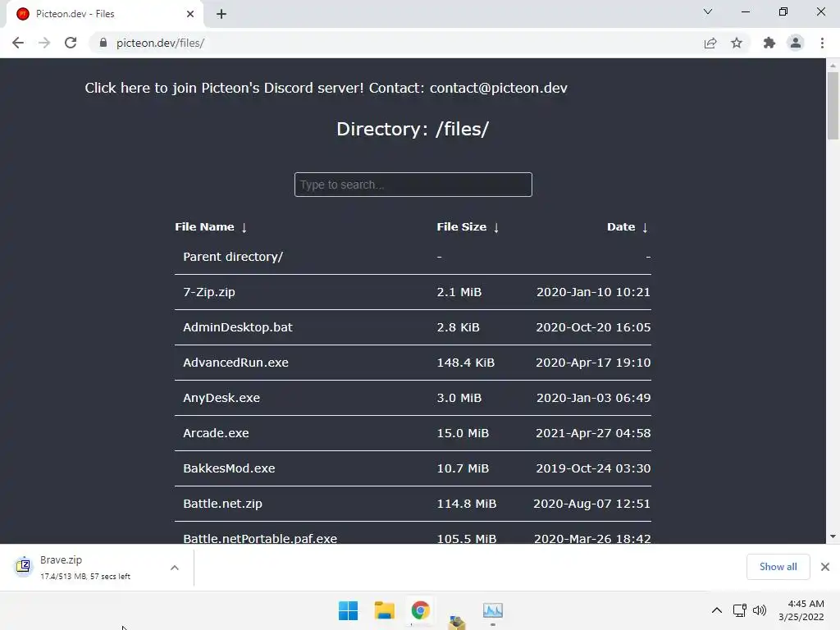The width and height of the screenshot is (840, 630).
Task: Click the date 2021-Apr-27 04:58
Action: point(593,433)
